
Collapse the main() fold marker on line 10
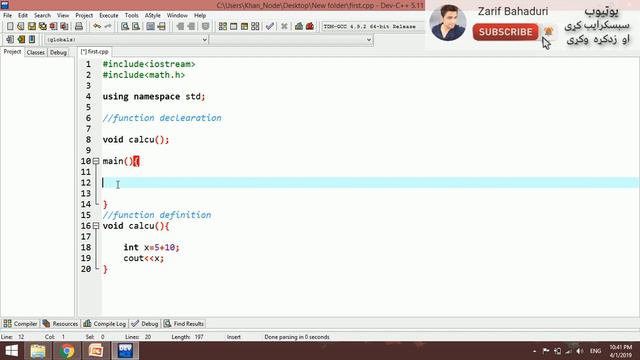click(x=96, y=161)
